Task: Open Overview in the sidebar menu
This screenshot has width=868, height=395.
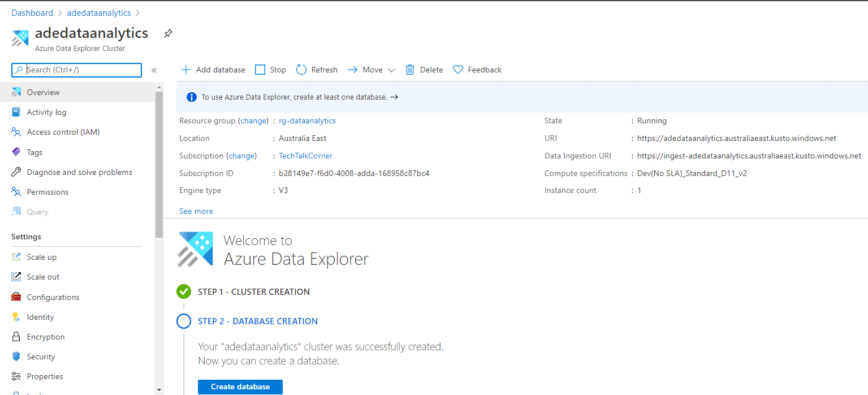Action: click(77, 92)
